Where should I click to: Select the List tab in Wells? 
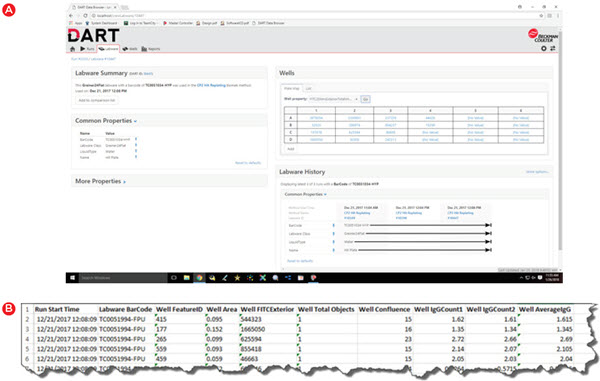click(308, 88)
